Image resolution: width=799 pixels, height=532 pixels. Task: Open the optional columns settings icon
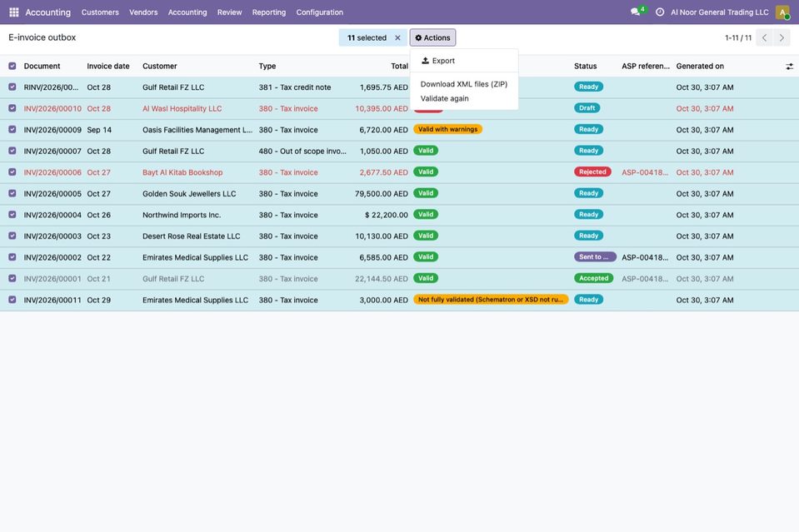[x=789, y=66]
